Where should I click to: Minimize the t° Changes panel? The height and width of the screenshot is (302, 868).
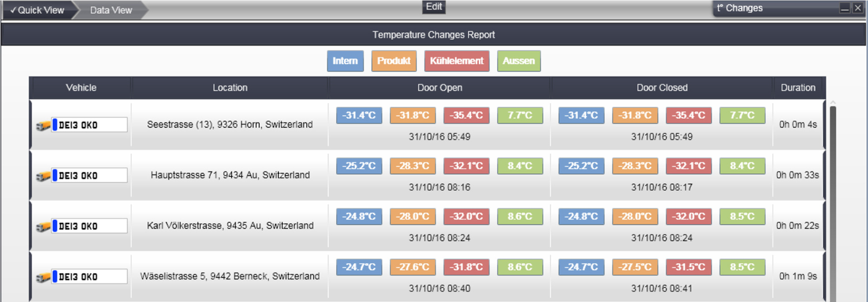[845, 8]
